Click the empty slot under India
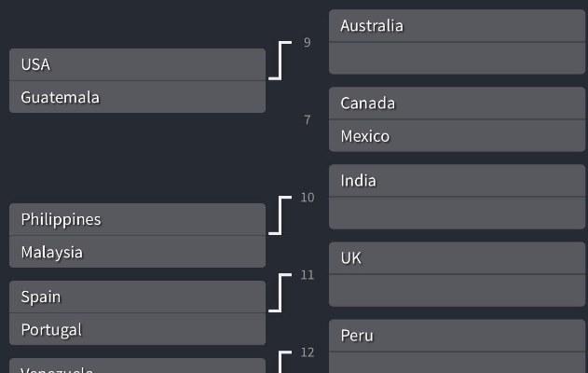Viewport: 588px width, 373px height. click(457, 213)
